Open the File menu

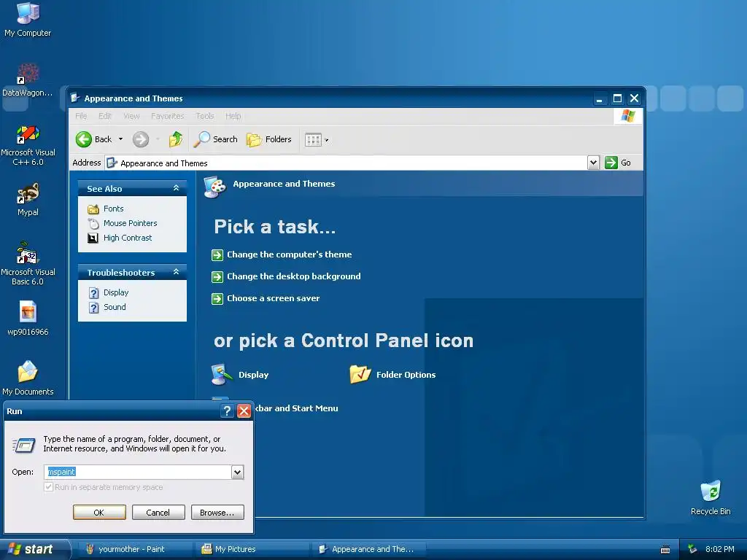(81, 116)
